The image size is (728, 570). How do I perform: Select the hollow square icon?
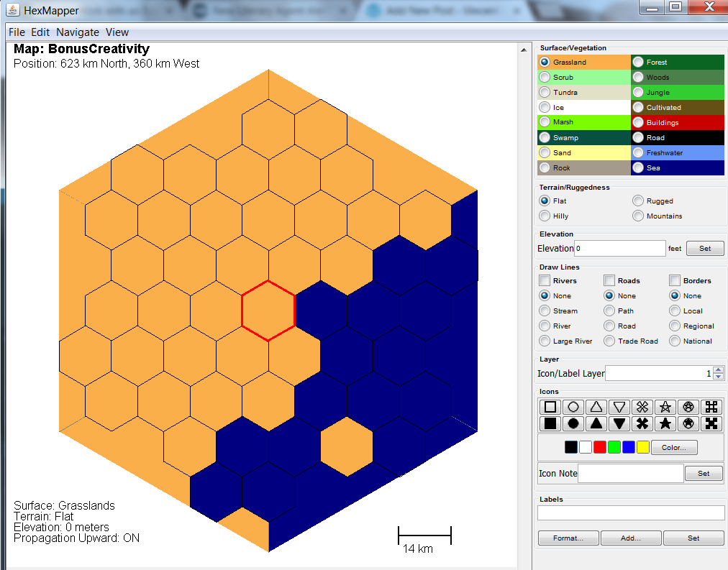click(550, 408)
